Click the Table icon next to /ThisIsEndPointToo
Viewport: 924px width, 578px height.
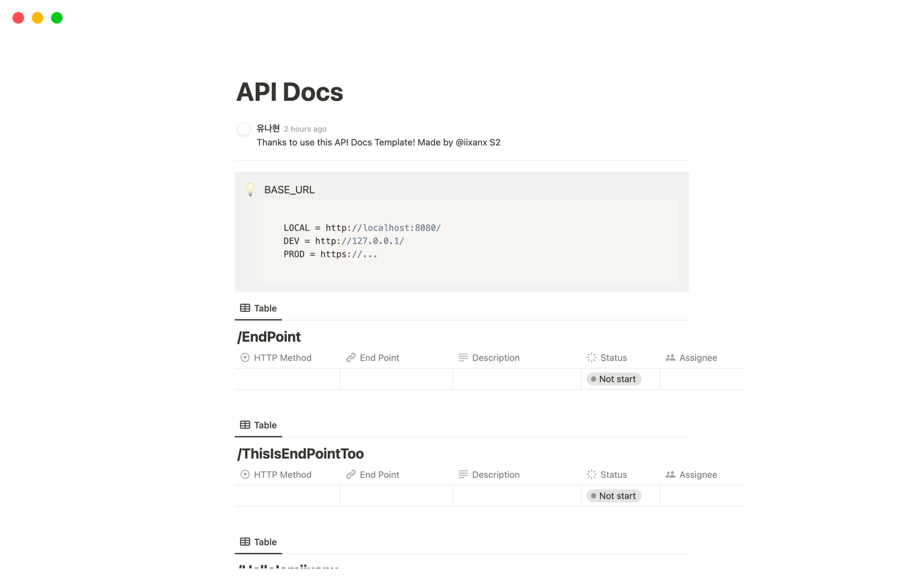pos(245,424)
